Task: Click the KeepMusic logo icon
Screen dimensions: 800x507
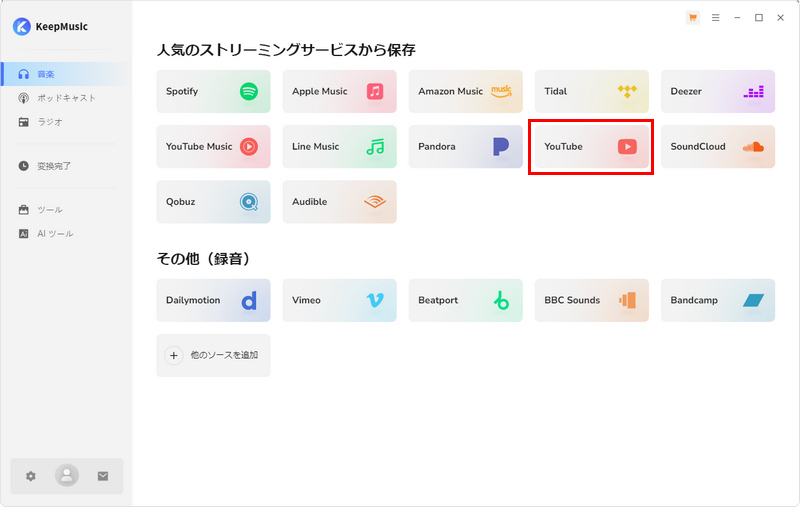Action: tap(21, 27)
